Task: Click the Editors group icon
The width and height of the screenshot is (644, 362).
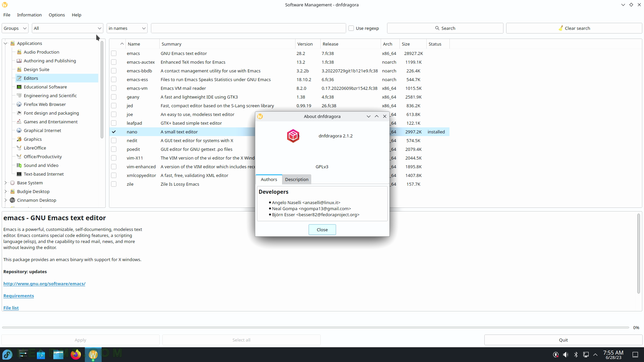Action: pyautogui.click(x=19, y=78)
